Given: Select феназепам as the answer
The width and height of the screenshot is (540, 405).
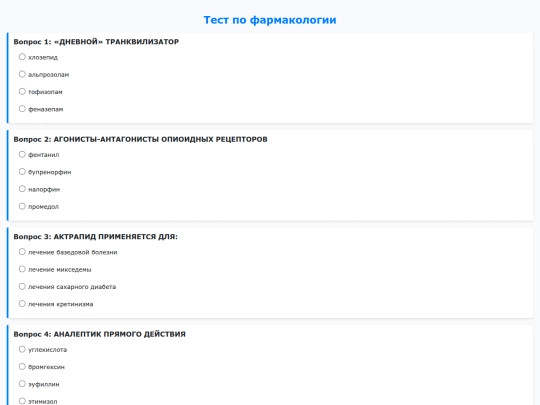Looking at the screenshot, I should (22, 109).
